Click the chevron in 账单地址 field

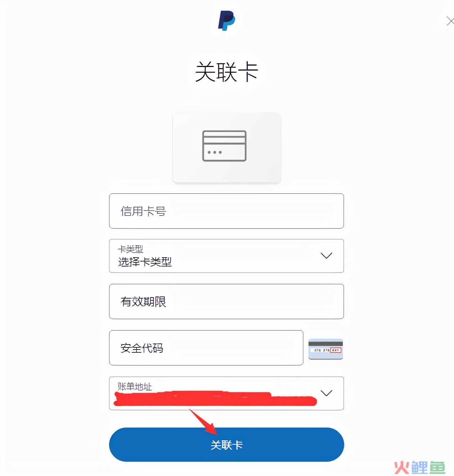tap(326, 393)
